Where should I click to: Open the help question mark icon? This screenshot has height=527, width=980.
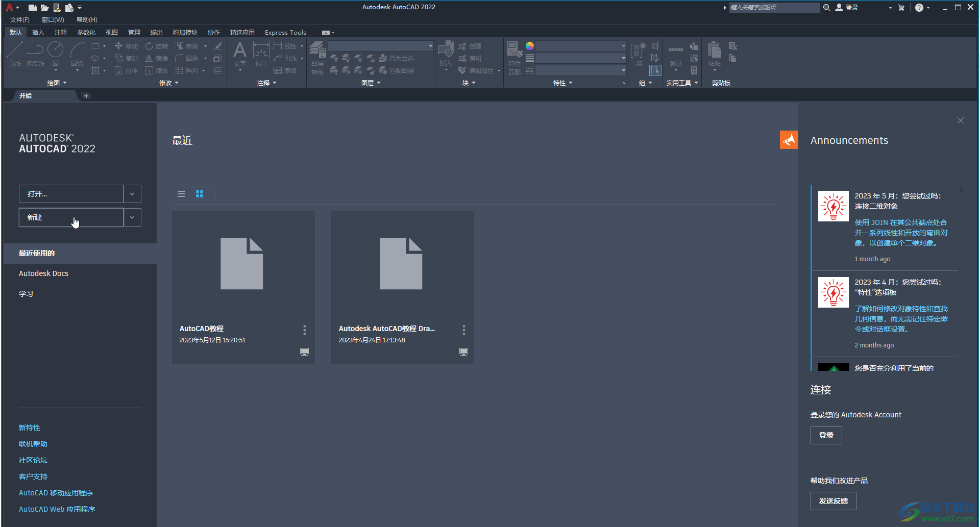(x=919, y=8)
